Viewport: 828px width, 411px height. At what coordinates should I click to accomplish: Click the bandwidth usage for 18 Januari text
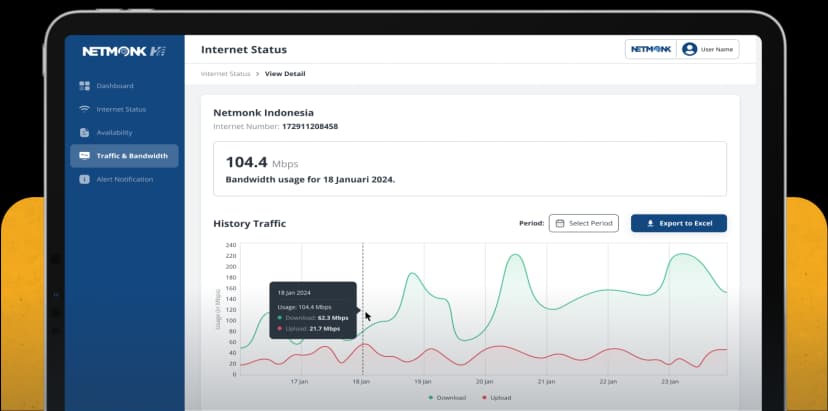[x=310, y=180]
